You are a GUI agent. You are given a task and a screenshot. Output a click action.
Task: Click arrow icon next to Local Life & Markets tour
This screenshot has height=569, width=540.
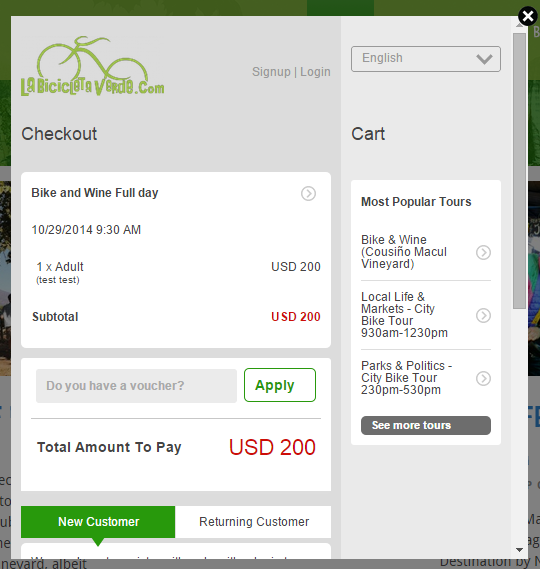(483, 315)
